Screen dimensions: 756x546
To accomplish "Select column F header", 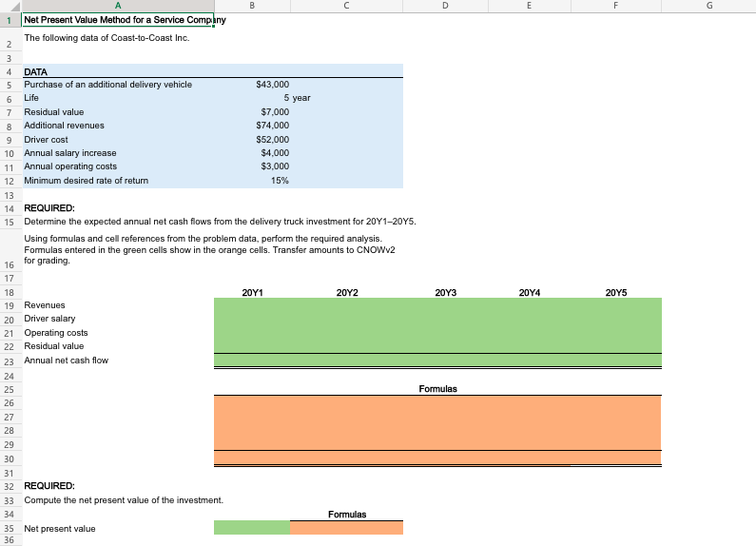I will (615, 6).
